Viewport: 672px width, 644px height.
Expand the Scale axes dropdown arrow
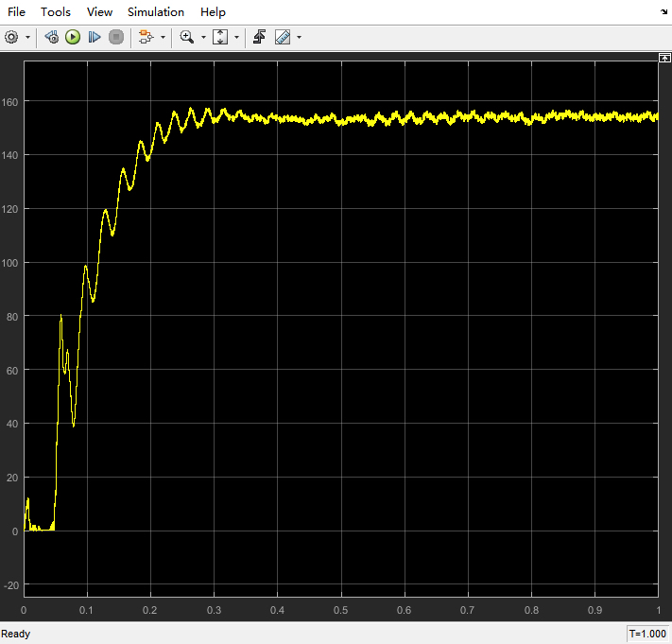[x=236, y=37]
